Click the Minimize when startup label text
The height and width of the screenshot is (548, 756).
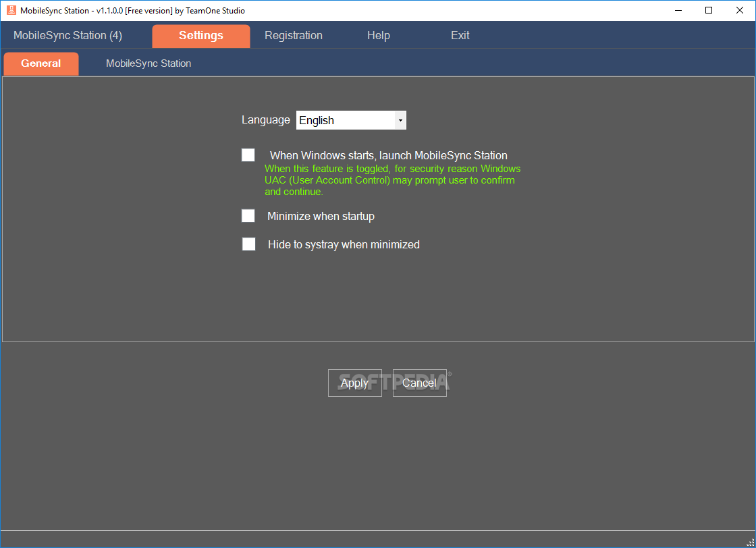coord(321,217)
